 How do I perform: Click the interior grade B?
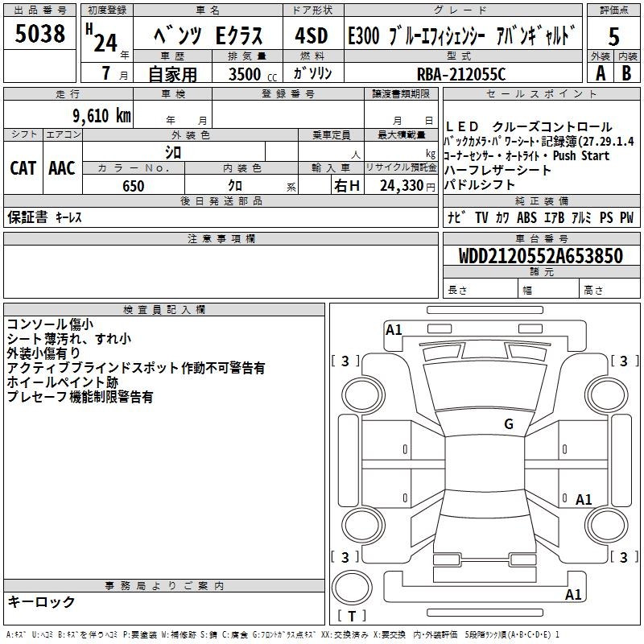tap(626, 73)
